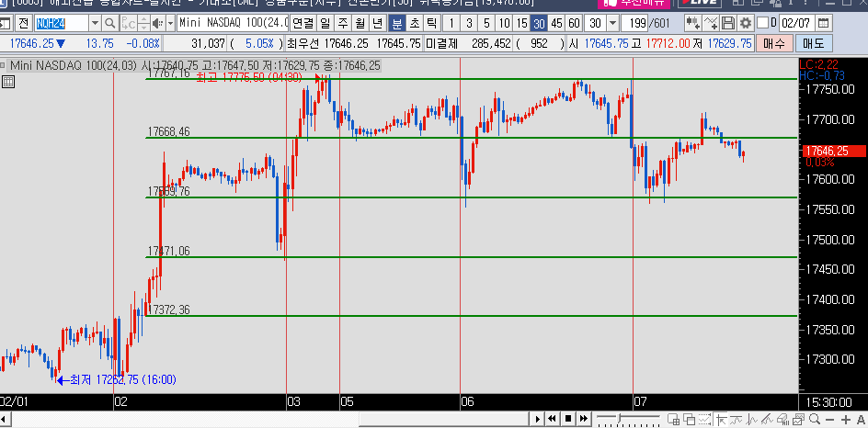Click the add indicator line icon
This screenshot has height=428, width=868.
(x=711, y=23)
